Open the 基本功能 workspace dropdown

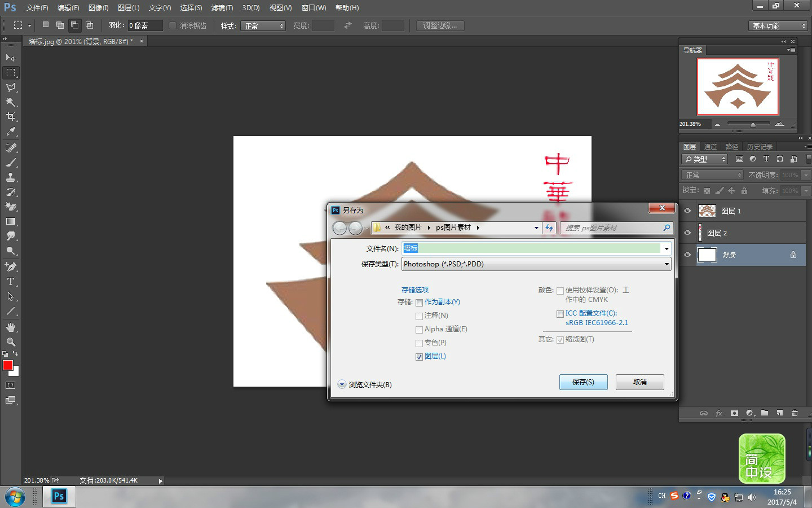pyautogui.click(x=778, y=26)
